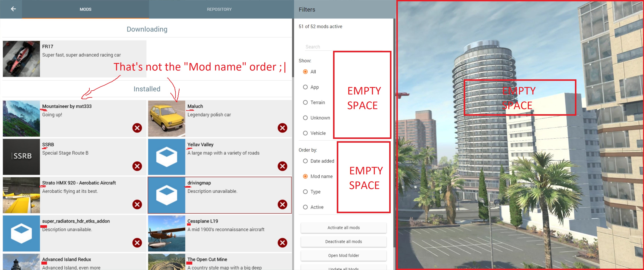
Task: Click the Filters panel heading
Action: pos(307,10)
